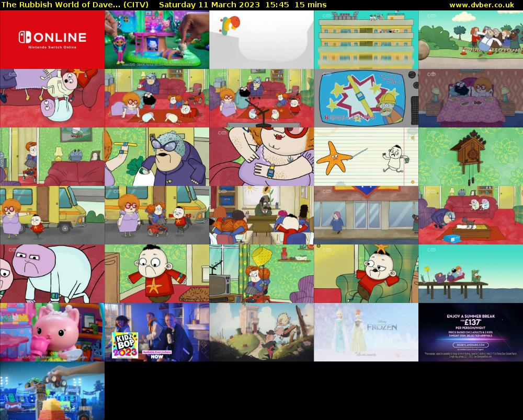Select the boy in green armchair thumbnail
Screen dimensions: 523x420
[x=366, y=273]
